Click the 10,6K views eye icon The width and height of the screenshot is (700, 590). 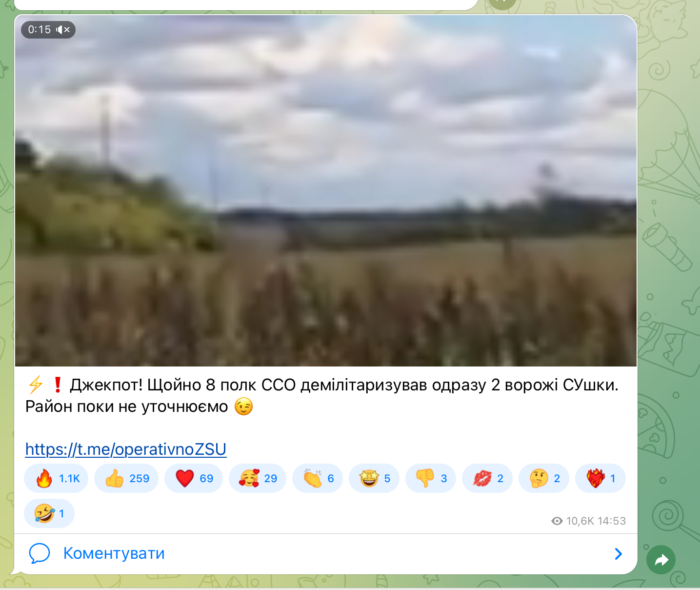557,521
